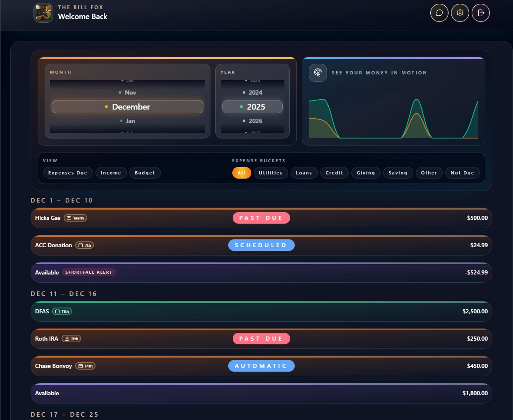This screenshot has width=513, height=420.
Task: Click The Bill Fox avatar logo
Action: pyautogui.click(x=43, y=13)
